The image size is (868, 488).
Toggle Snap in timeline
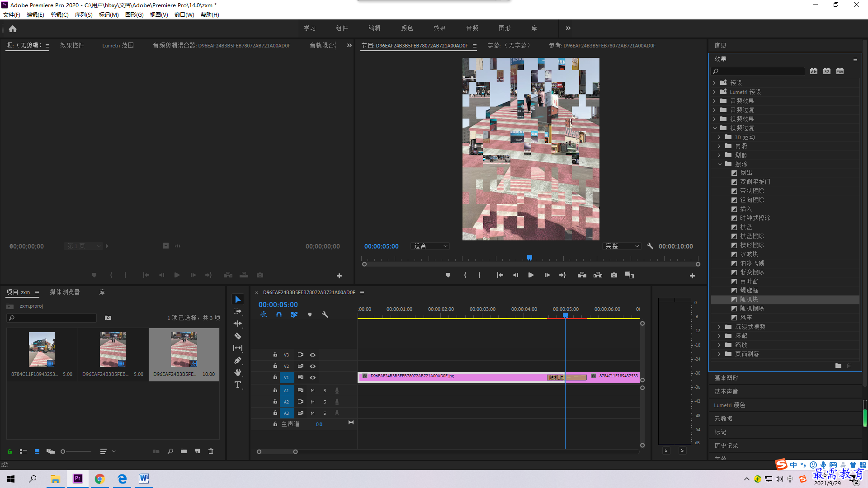tap(279, 314)
